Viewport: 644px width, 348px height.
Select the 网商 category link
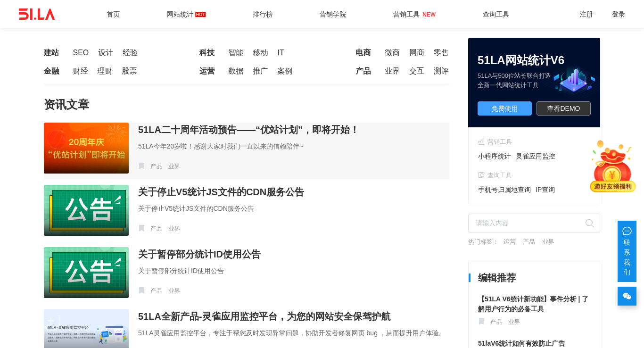[x=417, y=53]
